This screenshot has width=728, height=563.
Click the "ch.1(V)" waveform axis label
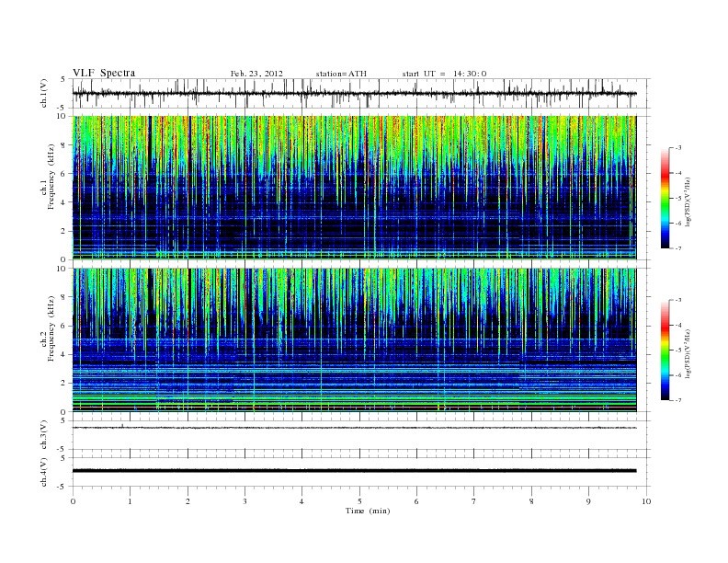[x=44, y=93]
